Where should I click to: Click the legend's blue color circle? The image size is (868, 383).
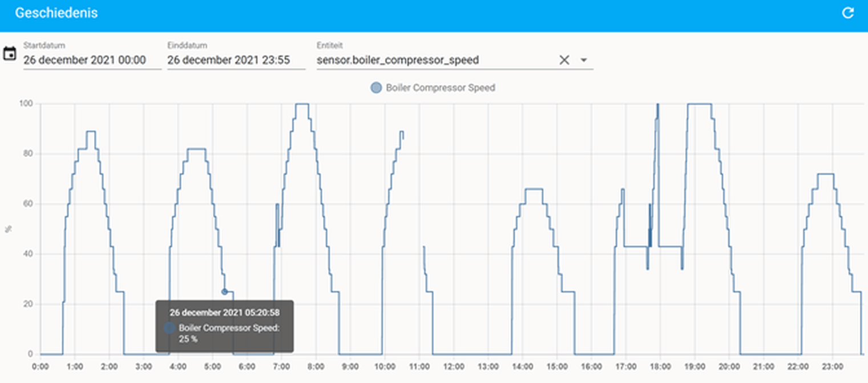point(376,88)
